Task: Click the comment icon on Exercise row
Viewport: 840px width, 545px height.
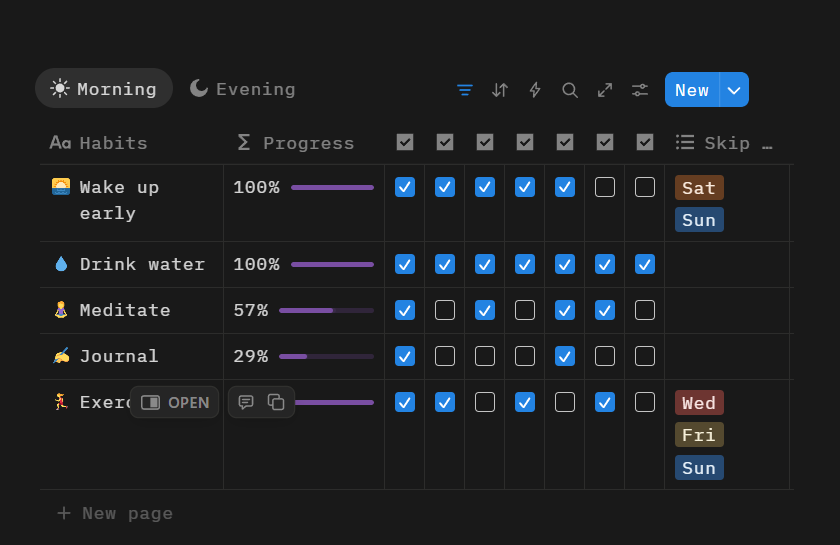Action: 246,402
